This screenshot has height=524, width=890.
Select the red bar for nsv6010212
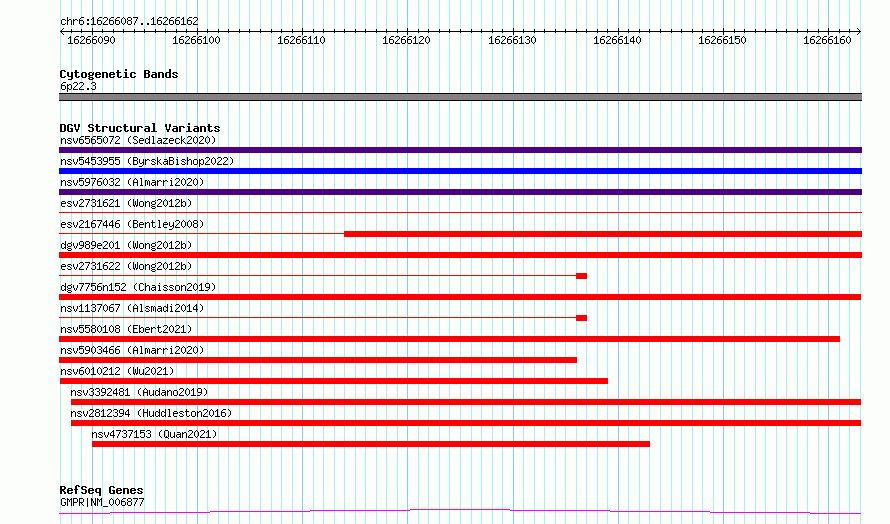click(x=334, y=381)
